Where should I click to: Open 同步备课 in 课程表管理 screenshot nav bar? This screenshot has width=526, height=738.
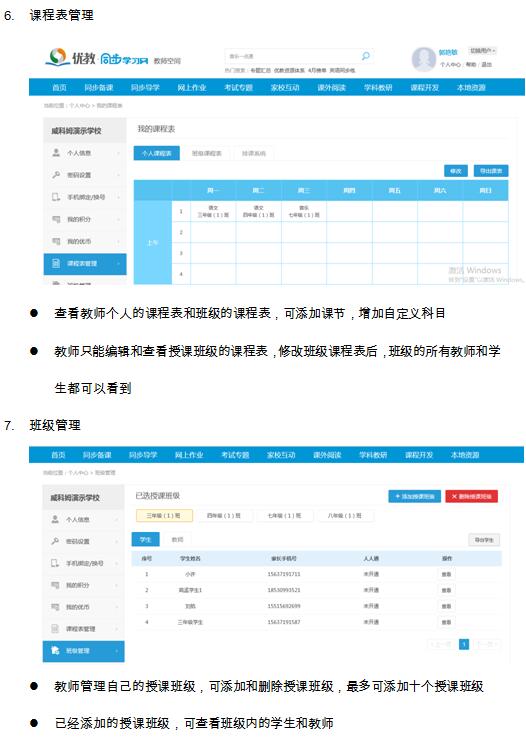99,88
